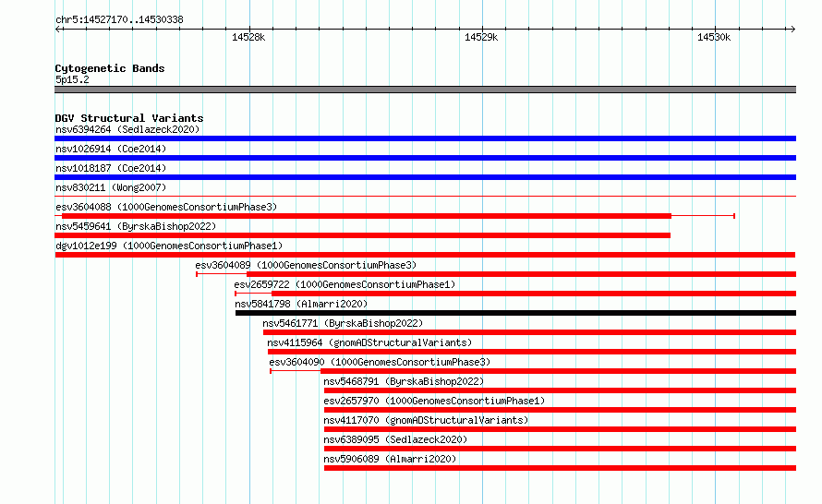
Task: Click the red bar of esv3604089
Action: coord(522,274)
